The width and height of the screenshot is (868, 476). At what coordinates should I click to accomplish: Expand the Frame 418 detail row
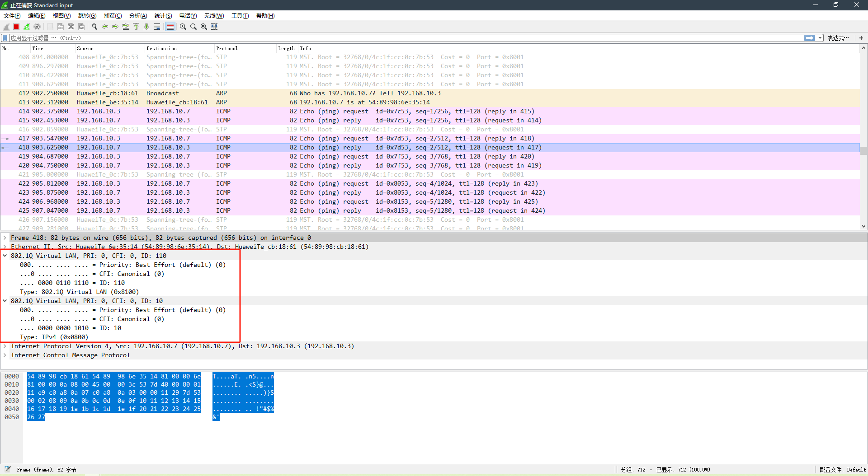coord(5,238)
